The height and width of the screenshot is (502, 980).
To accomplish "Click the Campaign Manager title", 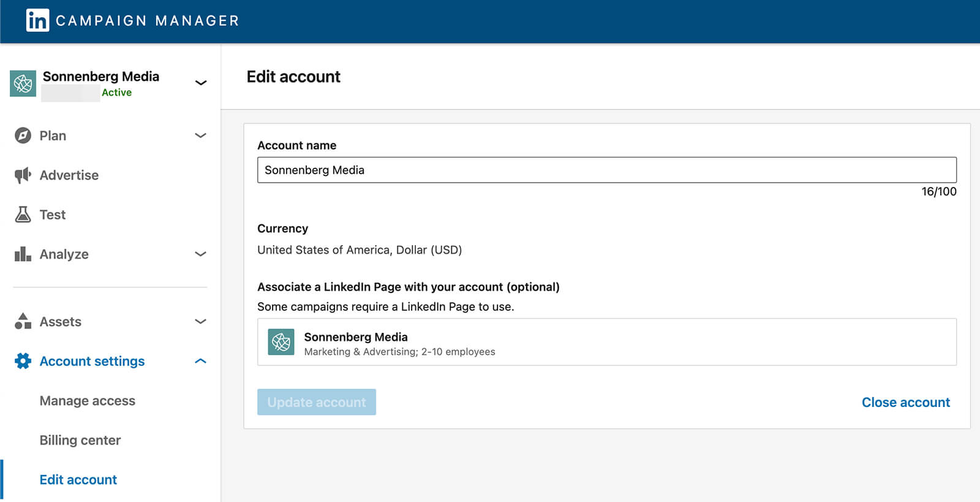I will [x=148, y=21].
